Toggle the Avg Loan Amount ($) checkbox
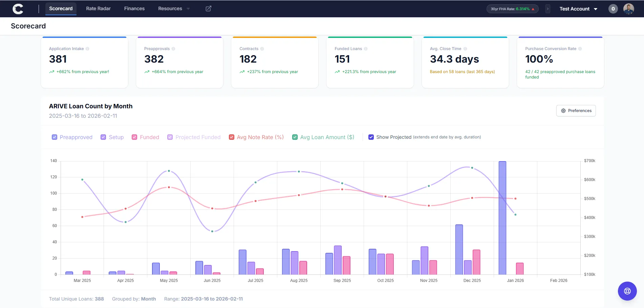This screenshot has width=644, height=308. 295,137
